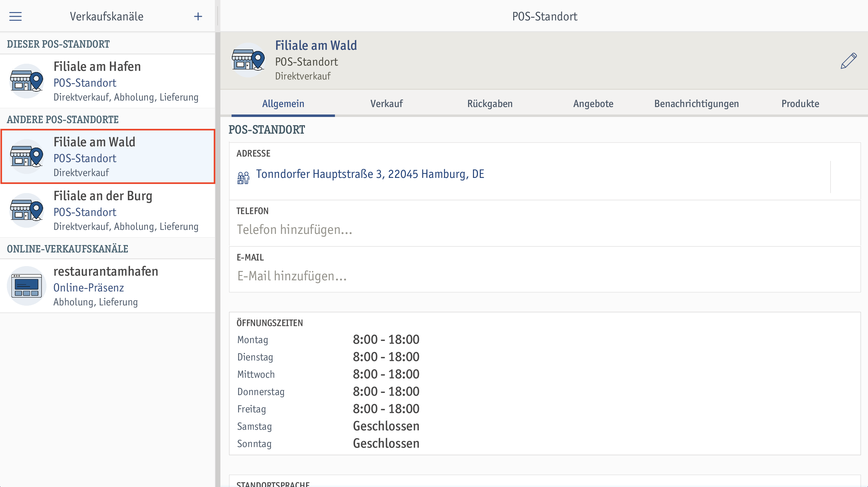
Task: Select Filiale an der Burg entry
Action: 107,210
